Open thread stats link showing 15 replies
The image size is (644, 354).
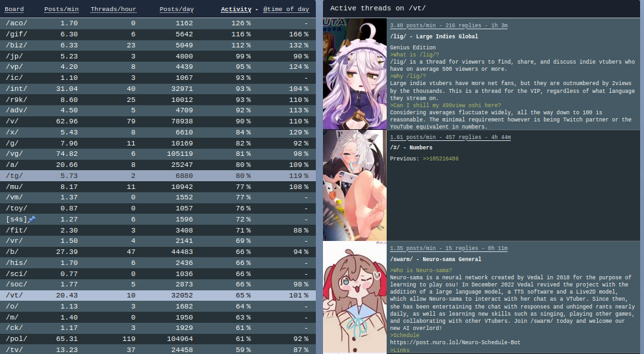click(448, 248)
